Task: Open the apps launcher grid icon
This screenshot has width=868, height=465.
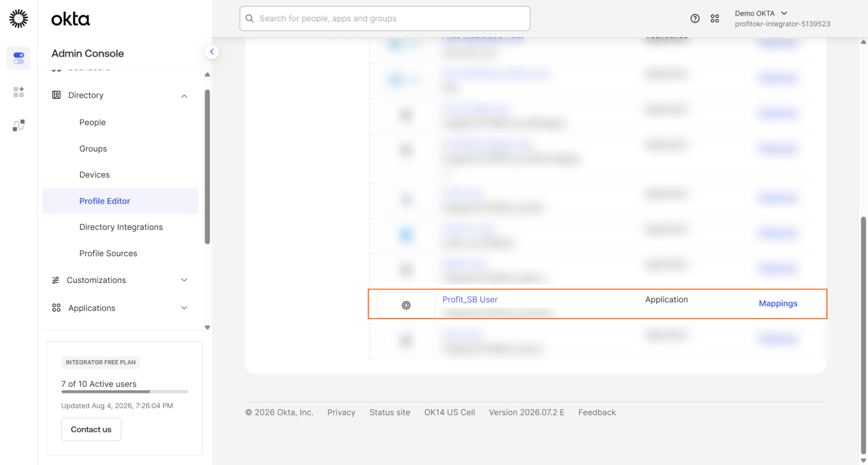Action: (x=715, y=18)
